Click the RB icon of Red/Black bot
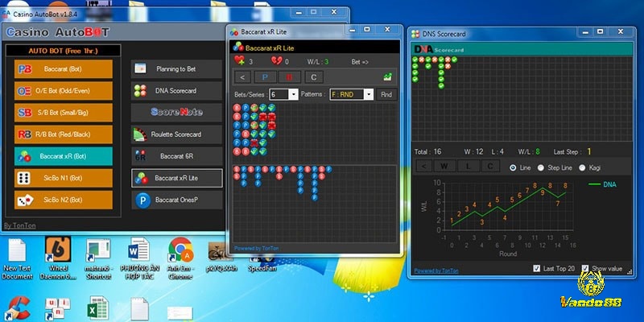The image size is (644, 322). 25,134
